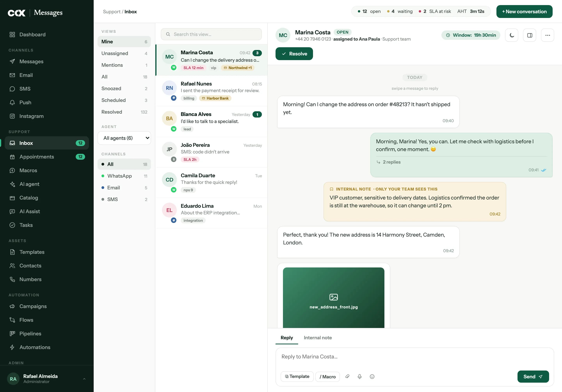
Task: Insert a Template in the reply
Action: [x=297, y=376]
